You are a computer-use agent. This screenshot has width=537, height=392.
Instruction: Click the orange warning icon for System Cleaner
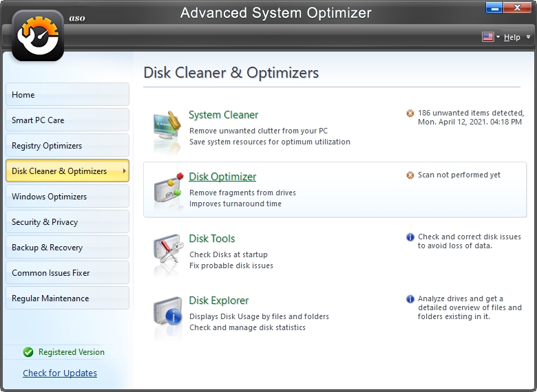click(x=410, y=113)
